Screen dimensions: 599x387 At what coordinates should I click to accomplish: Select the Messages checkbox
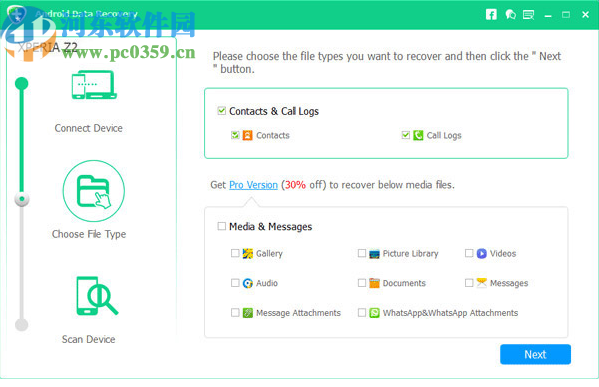click(x=469, y=283)
